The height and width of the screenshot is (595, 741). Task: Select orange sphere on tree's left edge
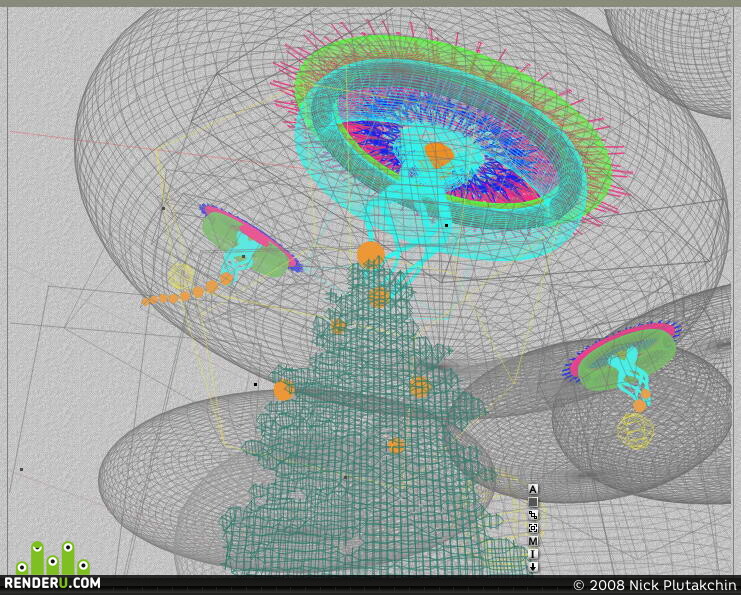(x=284, y=391)
